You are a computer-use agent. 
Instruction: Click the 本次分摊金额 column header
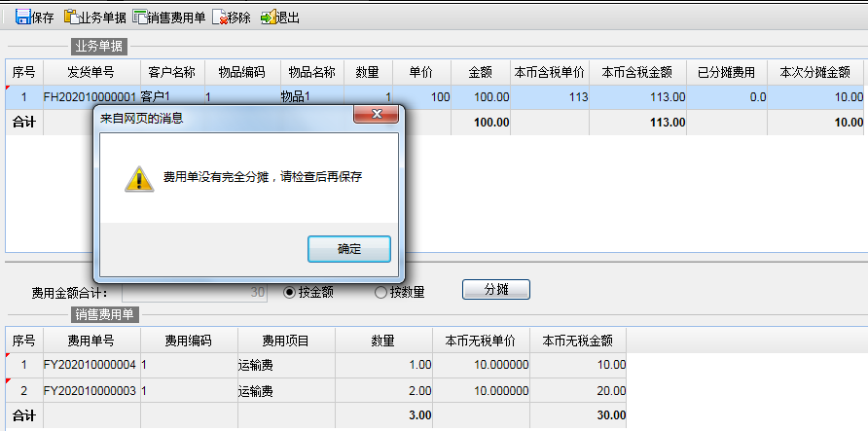coord(817,72)
